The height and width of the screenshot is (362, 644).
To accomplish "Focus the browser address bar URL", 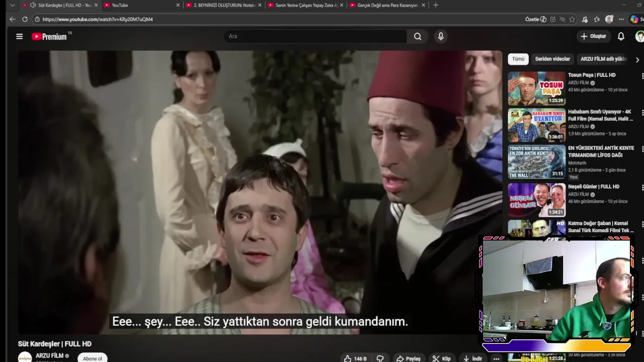I will tap(98, 19).
